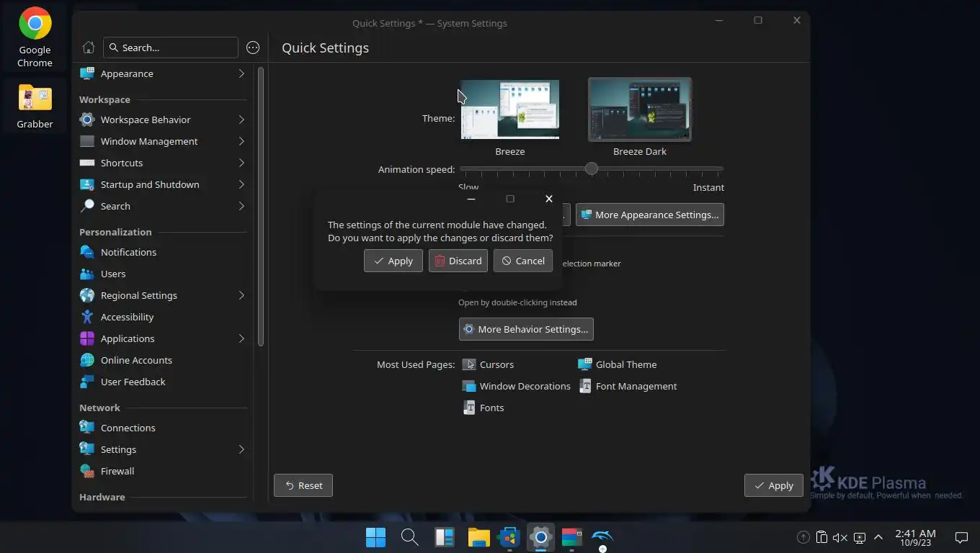
Task: Discard the changes in the dialog
Action: pyautogui.click(x=458, y=261)
